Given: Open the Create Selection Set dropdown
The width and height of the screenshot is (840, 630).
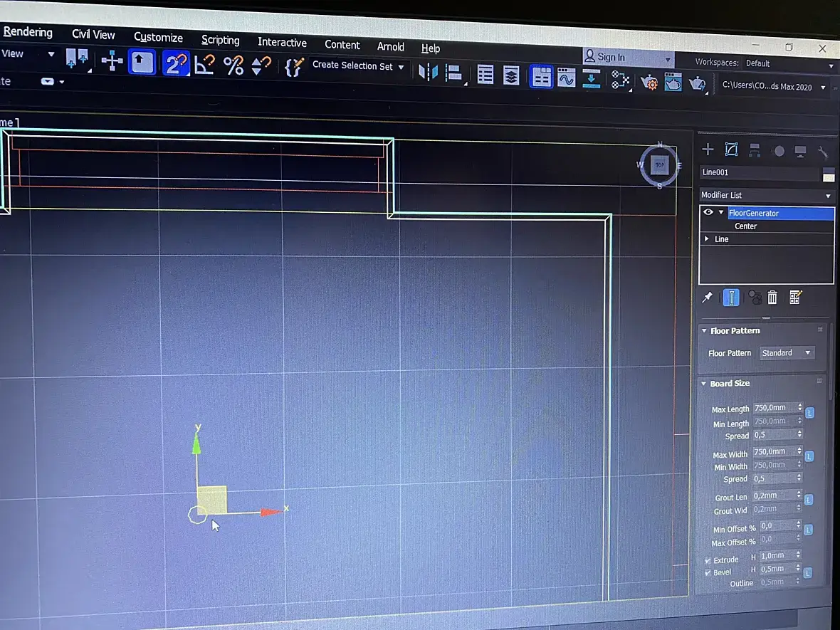Looking at the screenshot, I should (x=358, y=66).
